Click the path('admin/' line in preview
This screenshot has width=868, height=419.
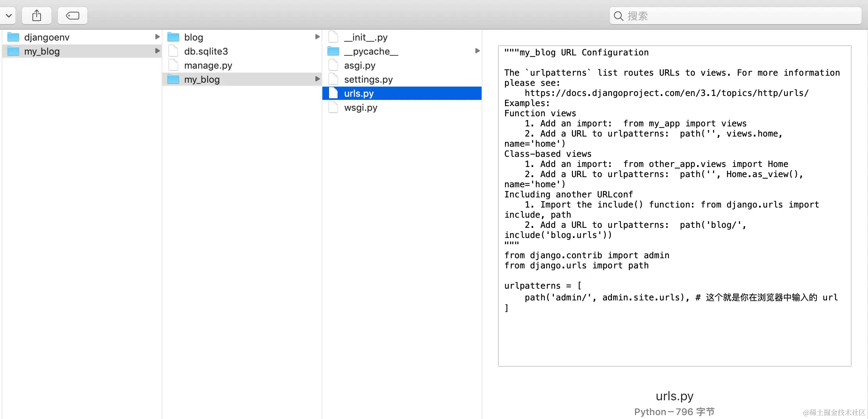[x=681, y=298]
